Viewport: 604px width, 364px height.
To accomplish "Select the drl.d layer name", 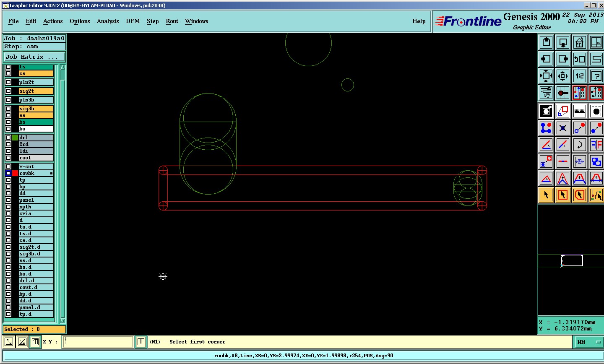I will click(x=36, y=281).
